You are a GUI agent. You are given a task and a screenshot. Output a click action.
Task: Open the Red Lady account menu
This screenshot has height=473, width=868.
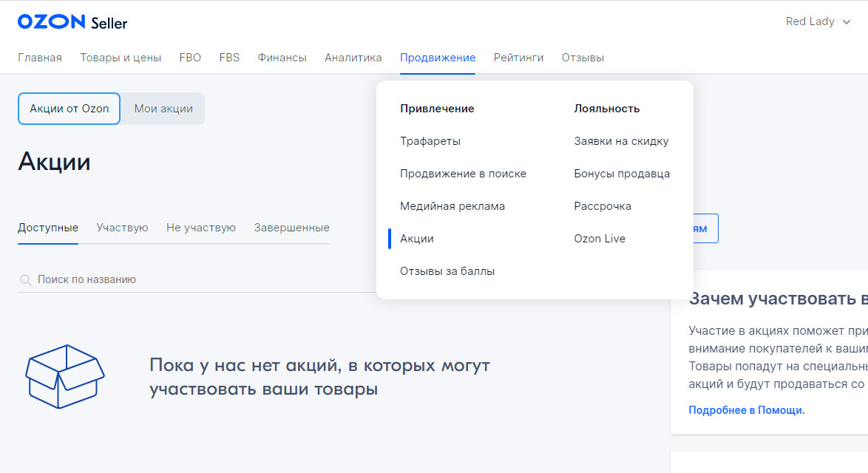(818, 21)
